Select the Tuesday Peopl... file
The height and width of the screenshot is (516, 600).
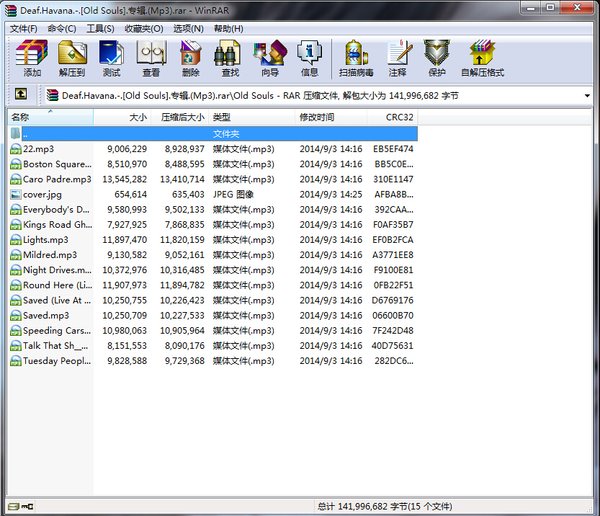click(57, 361)
